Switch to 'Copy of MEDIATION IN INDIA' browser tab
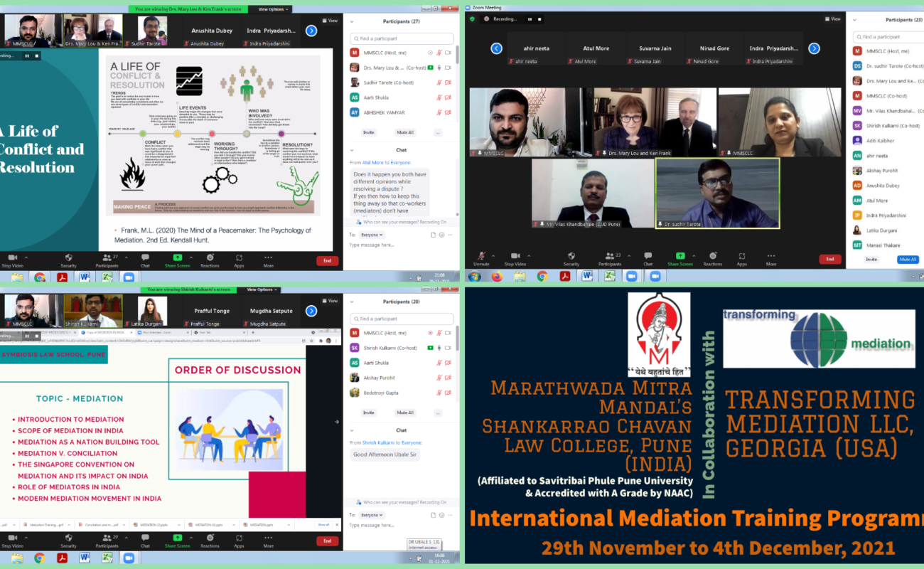Image resolution: width=924 pixels, height=569 pixels. point(107,332)
